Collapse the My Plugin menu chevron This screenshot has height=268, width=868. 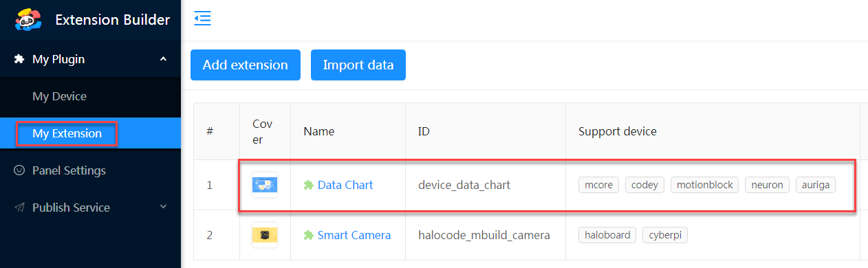coord(163,59)
